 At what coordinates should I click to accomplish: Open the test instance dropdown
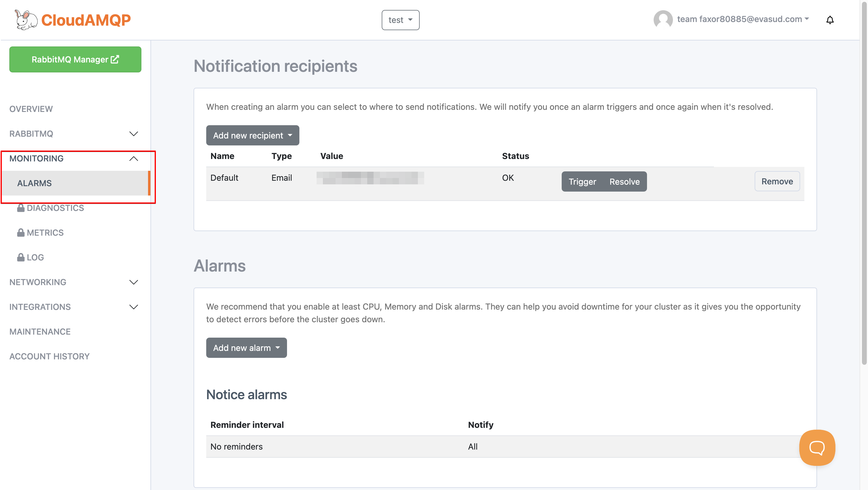[x=400, y=20]
